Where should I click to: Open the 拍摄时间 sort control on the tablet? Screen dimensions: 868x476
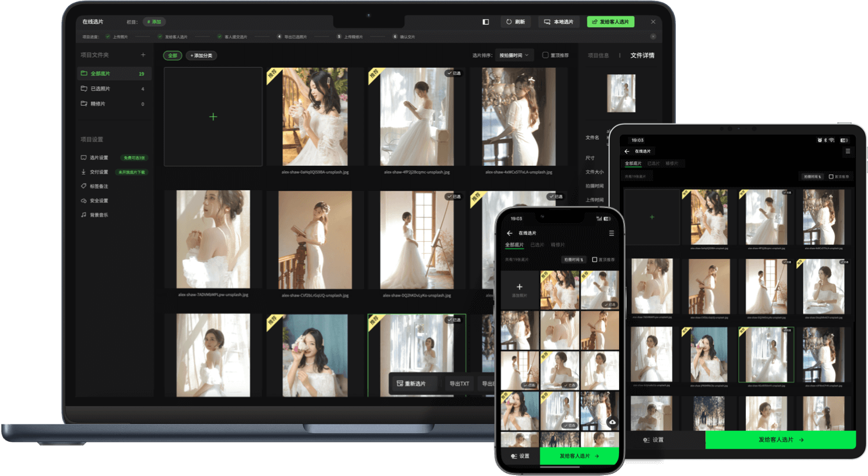pos(812,176)
